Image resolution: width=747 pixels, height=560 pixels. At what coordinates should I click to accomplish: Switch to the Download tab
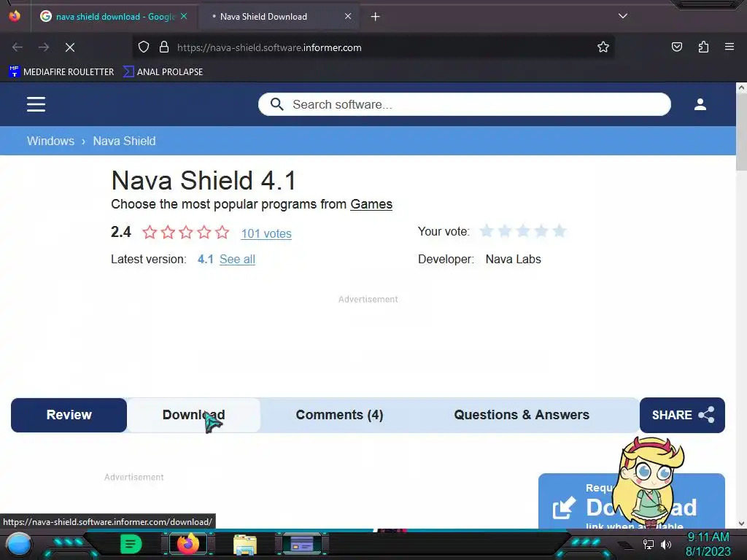pyautogui.click(x=193, y=415)
